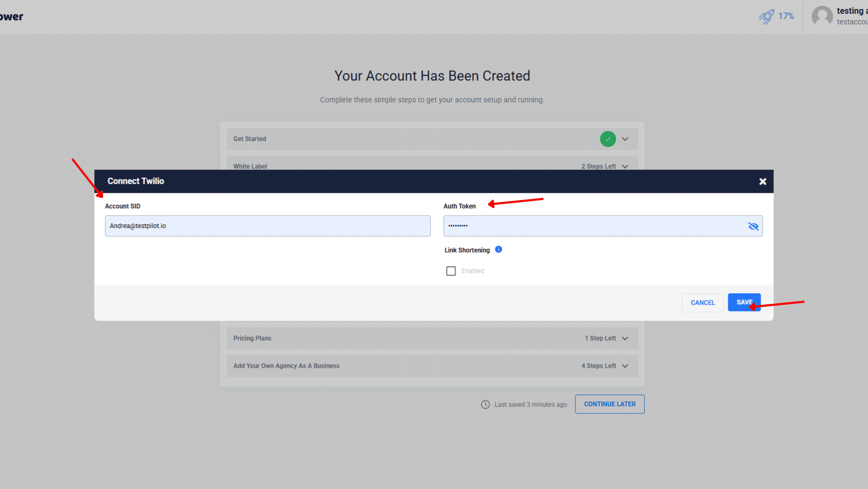Expand the Get Started section chevron
This screenshot has height=489, width=868.
[625, 139]
